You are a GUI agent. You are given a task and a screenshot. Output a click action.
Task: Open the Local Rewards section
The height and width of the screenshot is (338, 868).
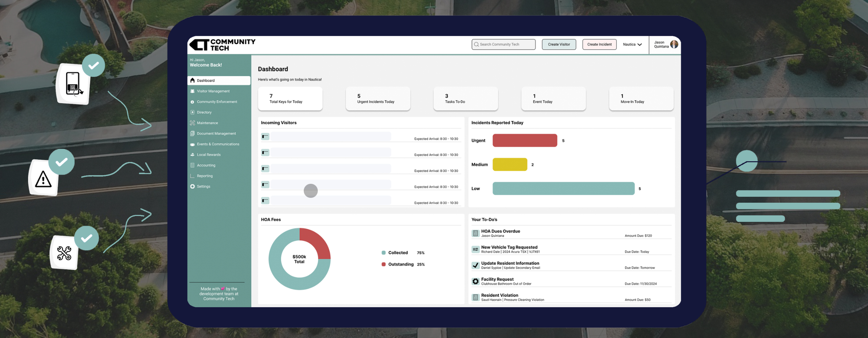click(208, 155)
